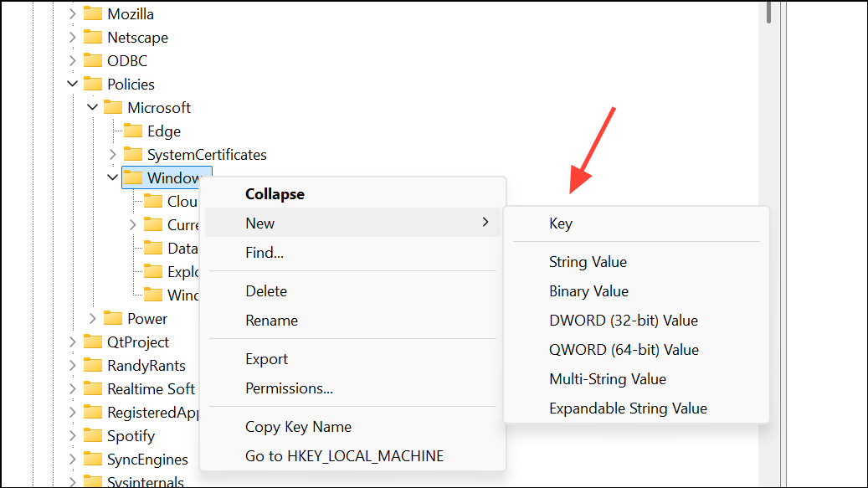Expand the Realtime Soft entry
Screen dimensions: 868x488
(x=72, y=388)
